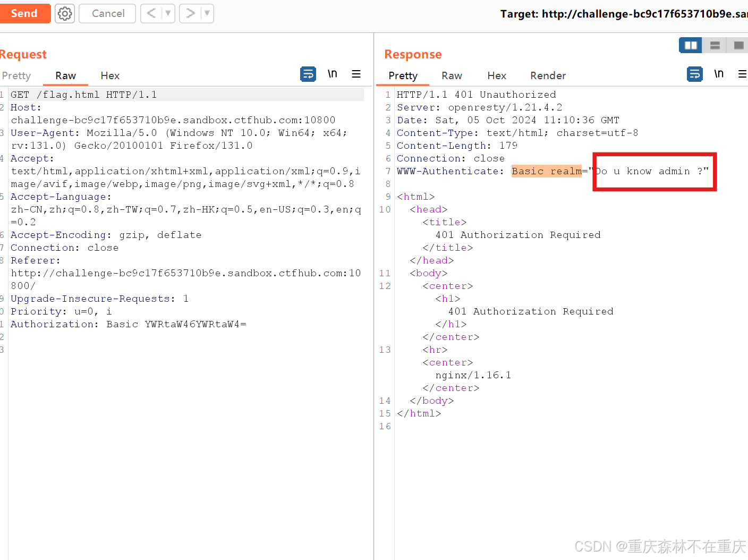Go back to previous request arrow
The height and width of the screenshot is (560, 748).
(x=151, y=13)
